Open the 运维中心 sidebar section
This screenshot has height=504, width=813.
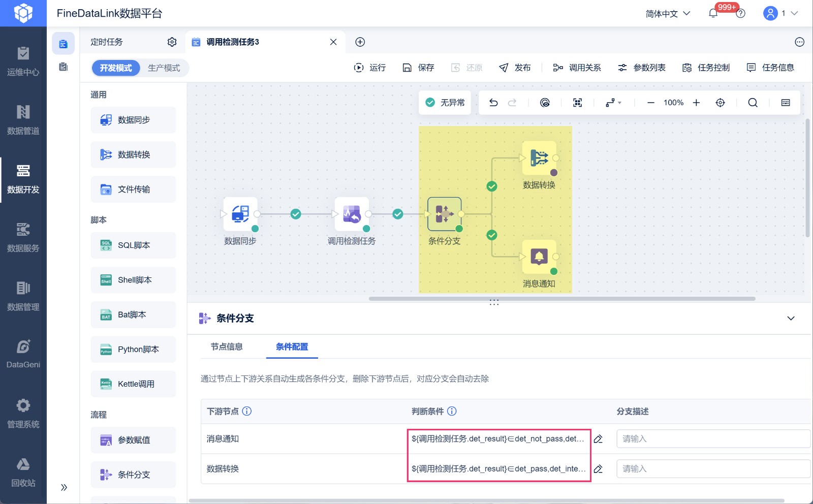[23, 61]
